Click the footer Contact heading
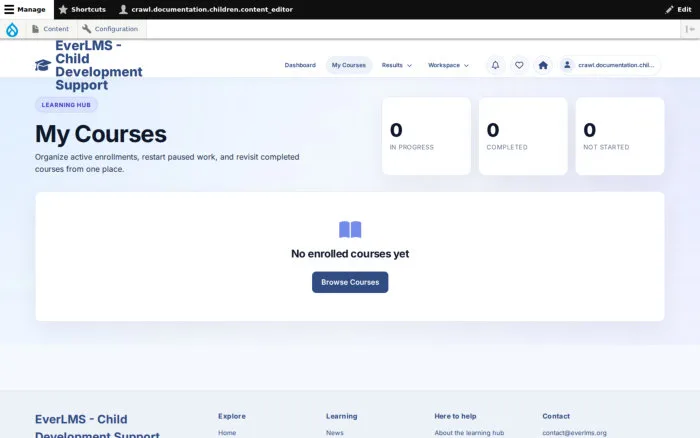This screenshot has height=438, width=700. coord(556,416)
